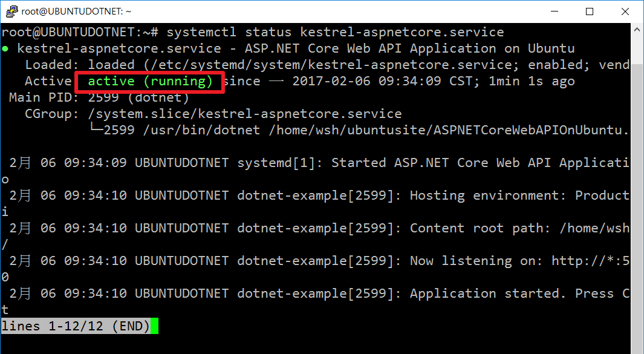Click the 'active (running)' status text
Image resolution: width=644 pixels, height=354 pixels.
point(150,82)
